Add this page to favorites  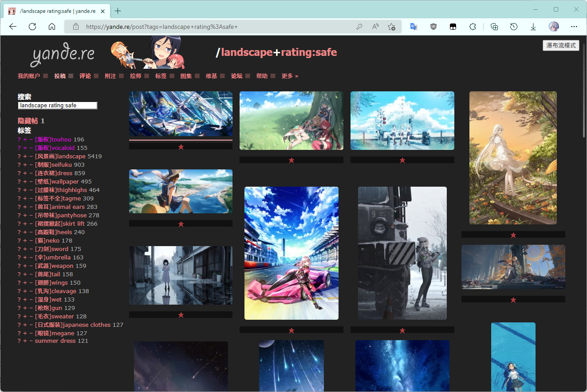(x=391, y=27)
